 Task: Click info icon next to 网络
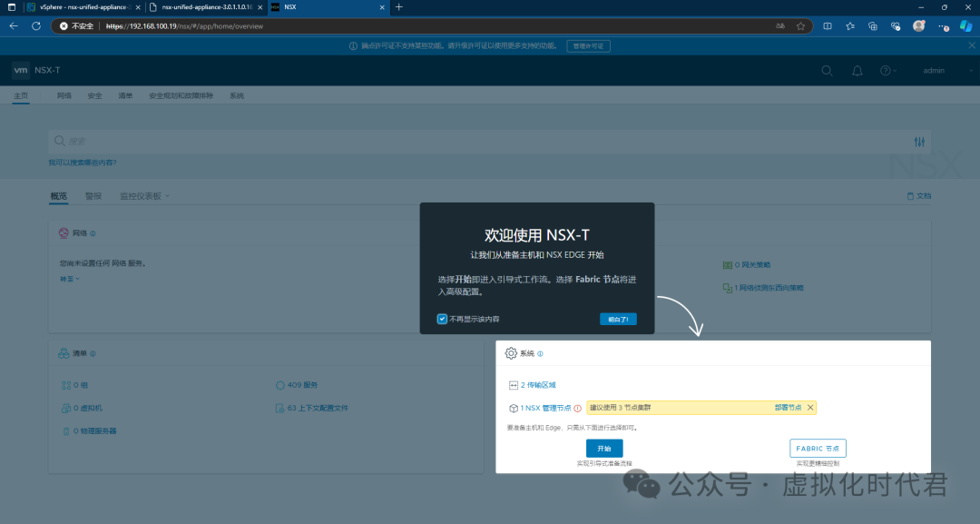[x=93, y=233]
